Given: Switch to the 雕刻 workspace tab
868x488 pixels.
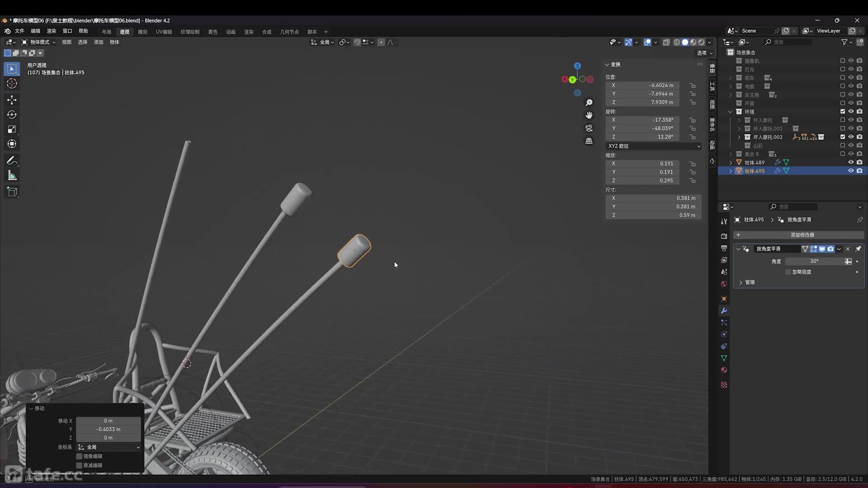Looking at the screenshot, I should click(142, 32).
